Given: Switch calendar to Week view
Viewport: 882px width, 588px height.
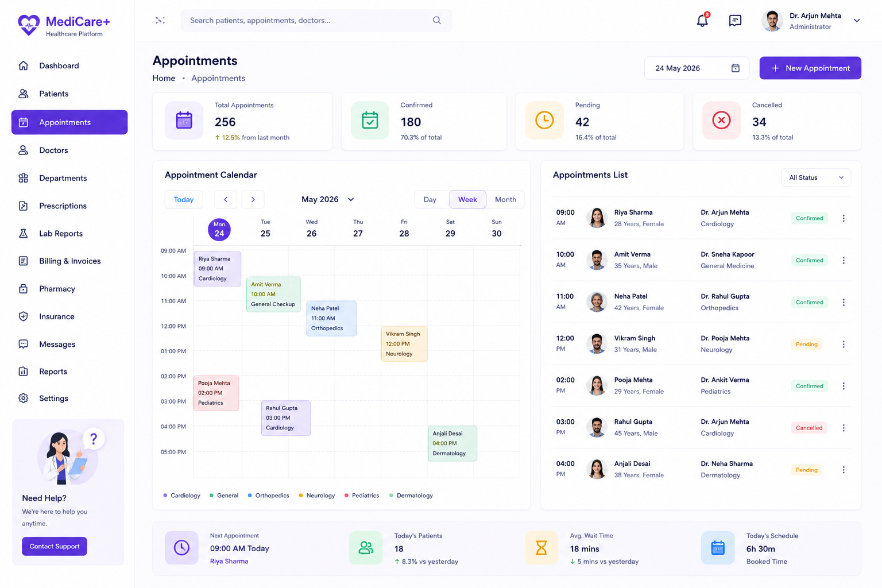Looking at the screenshot, I should (x=467, y=199).
